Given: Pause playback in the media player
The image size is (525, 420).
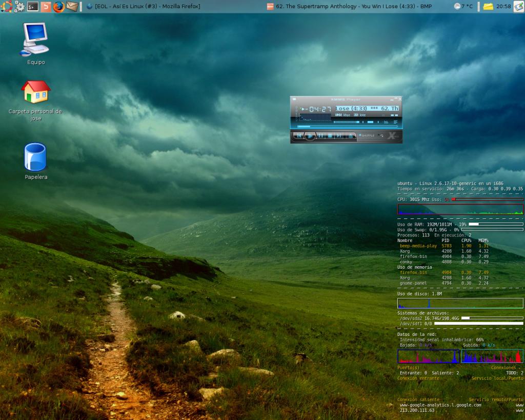Looking at the screenshot, I should coord(321,136).
